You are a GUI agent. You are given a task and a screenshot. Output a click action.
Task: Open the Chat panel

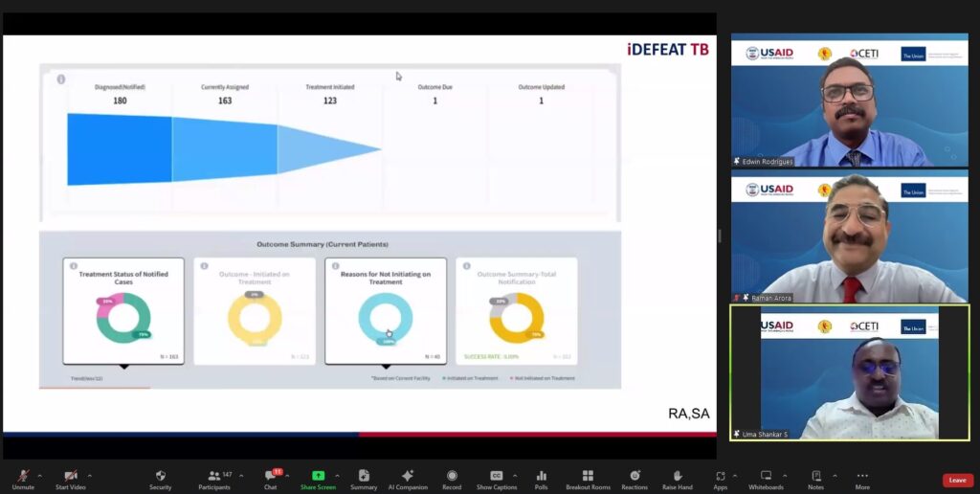point(270,476)
